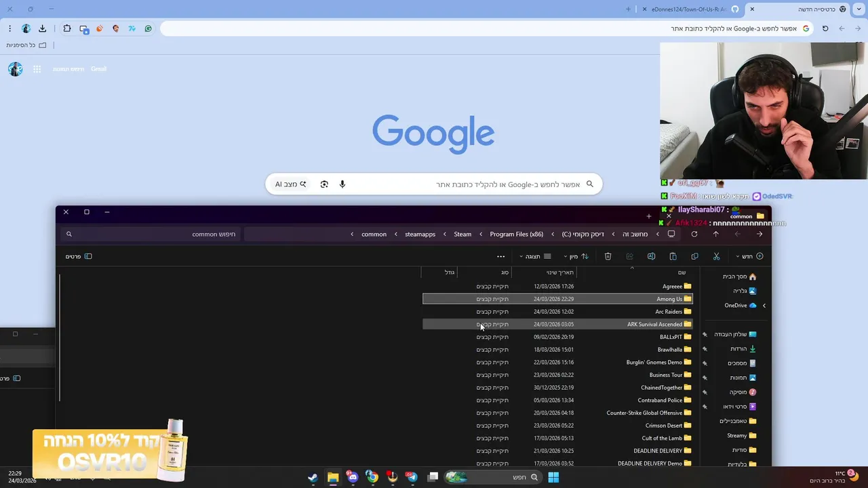The image size is (868, 488).
Task: Select the Brawlhalla folder
Action: [557, 350]
